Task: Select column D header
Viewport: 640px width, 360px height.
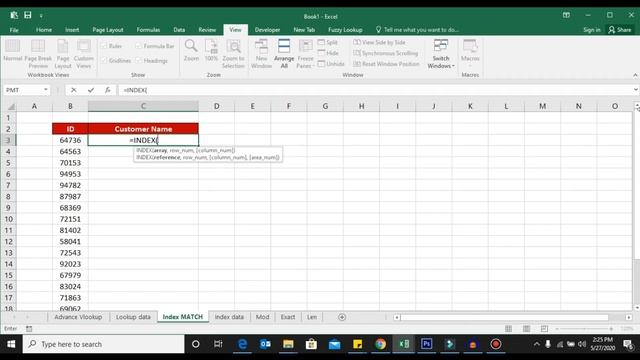Action: coord(216,107)
